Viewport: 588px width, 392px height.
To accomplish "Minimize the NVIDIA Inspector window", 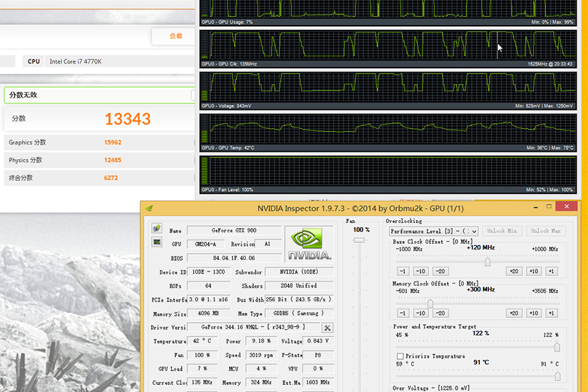I will (535, 207).
